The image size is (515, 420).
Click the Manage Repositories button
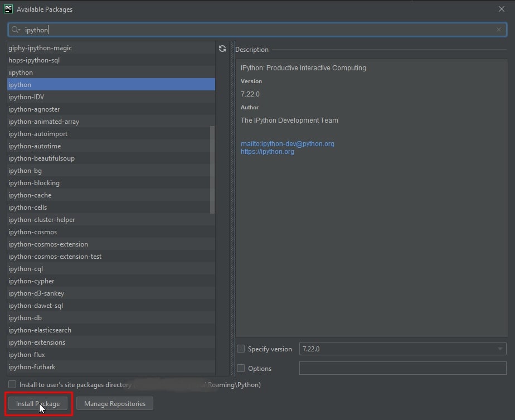click(x=115, y=404)
